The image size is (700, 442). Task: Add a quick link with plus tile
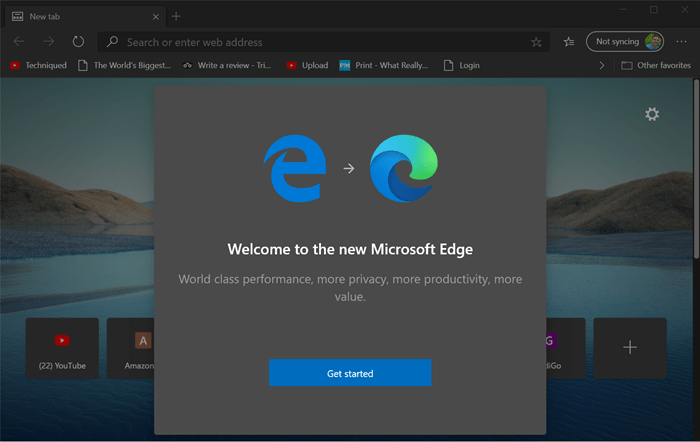pos(630,348)
